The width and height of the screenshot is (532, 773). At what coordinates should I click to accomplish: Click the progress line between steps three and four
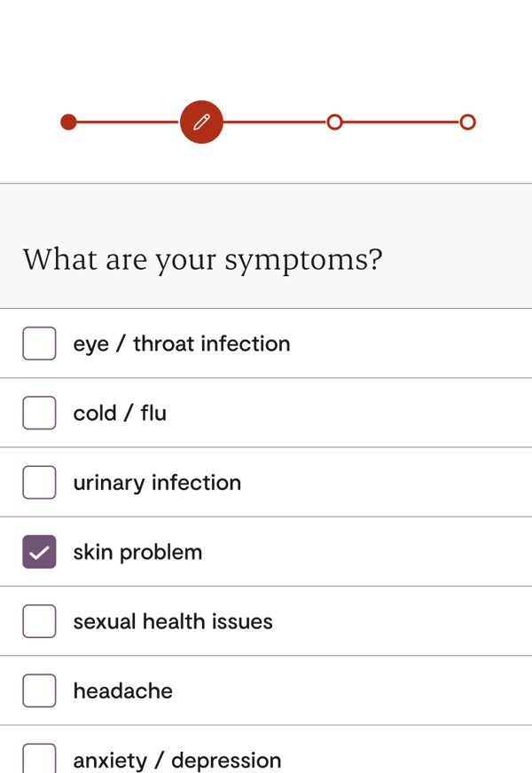pos(401,122)
